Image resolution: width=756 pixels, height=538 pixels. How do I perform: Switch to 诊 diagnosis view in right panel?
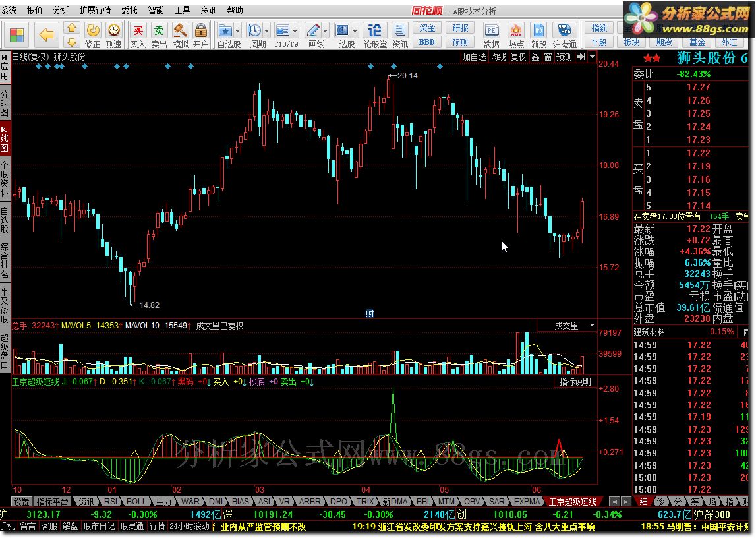coord(660,502)
